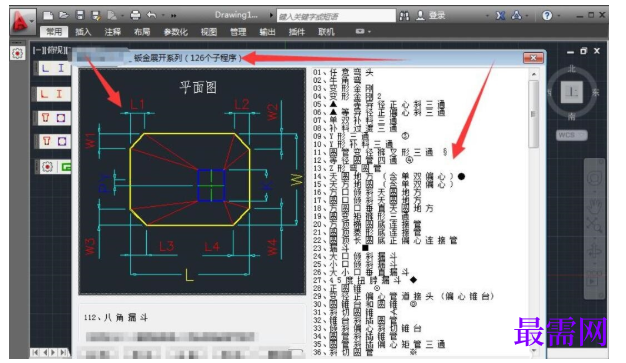Viewport: 626px width, 363px height.
Task: Click the Orbit tool in navigation bar
Action: point(594,252)
